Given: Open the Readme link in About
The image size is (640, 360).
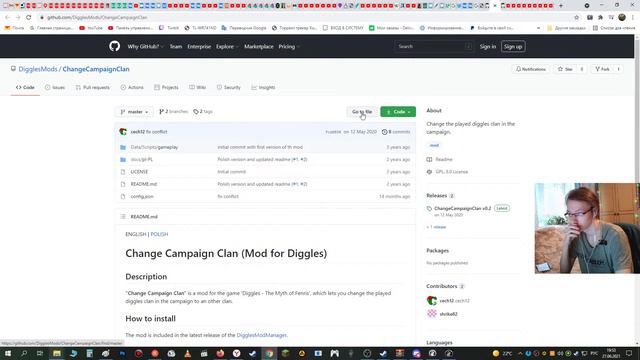Looking at the screenshot, I should (444, 160).
